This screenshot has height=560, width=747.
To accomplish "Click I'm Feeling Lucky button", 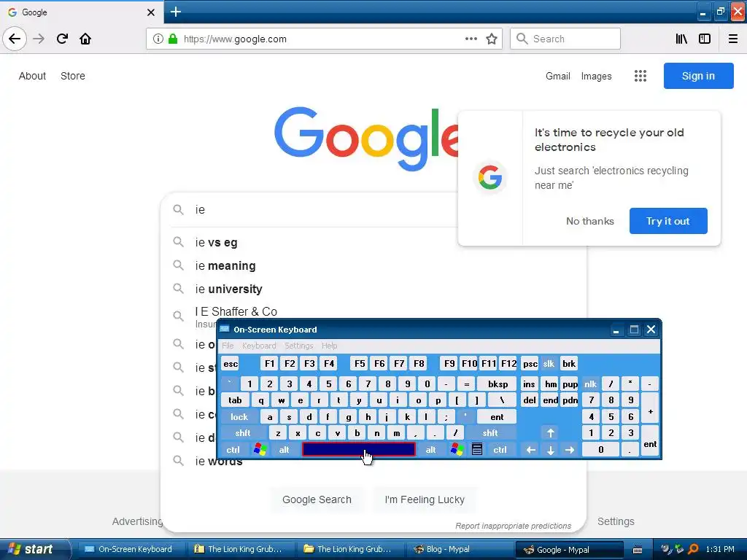I will tap(425, 499).
